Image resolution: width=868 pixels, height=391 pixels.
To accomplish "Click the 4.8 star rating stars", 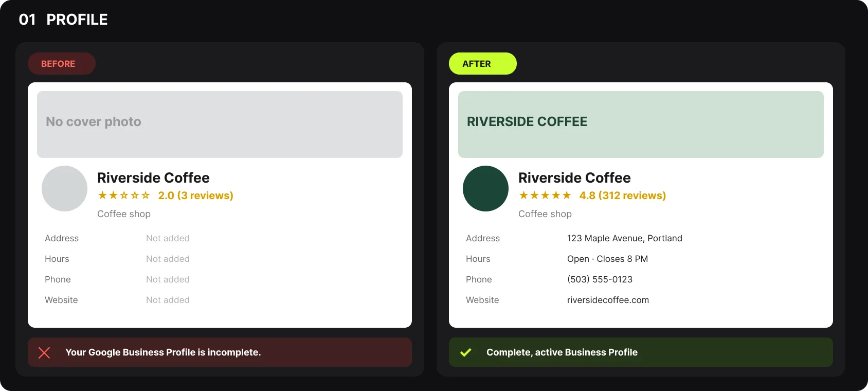I will pyautogui.click(x=545, y=195).
